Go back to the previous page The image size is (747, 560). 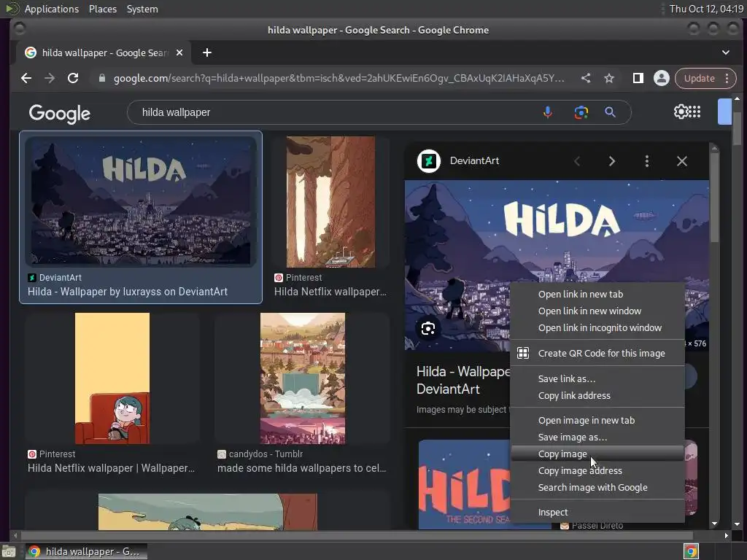[x=26, y=78]
